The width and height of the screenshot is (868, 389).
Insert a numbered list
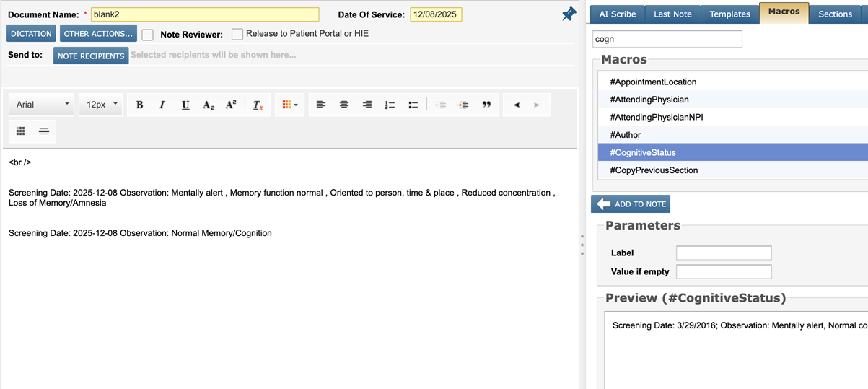(x=390, y=105)
